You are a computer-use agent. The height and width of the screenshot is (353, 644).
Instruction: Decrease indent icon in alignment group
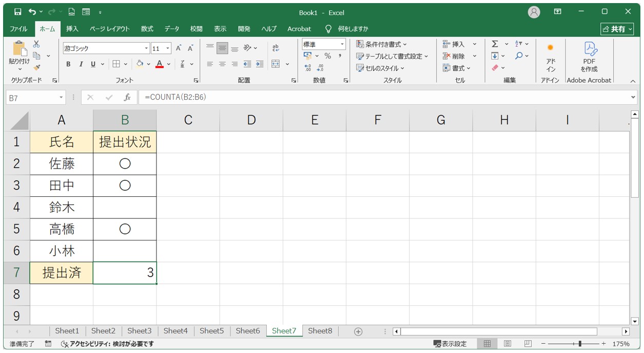247,64
